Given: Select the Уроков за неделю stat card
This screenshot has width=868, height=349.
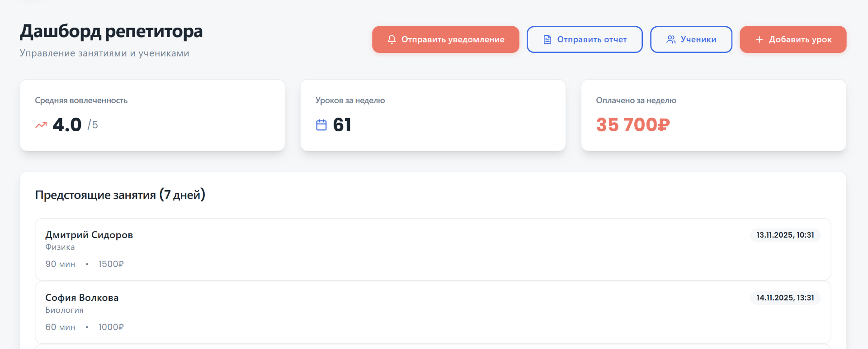Looking at the screenshot, I should tap(433, 115).
